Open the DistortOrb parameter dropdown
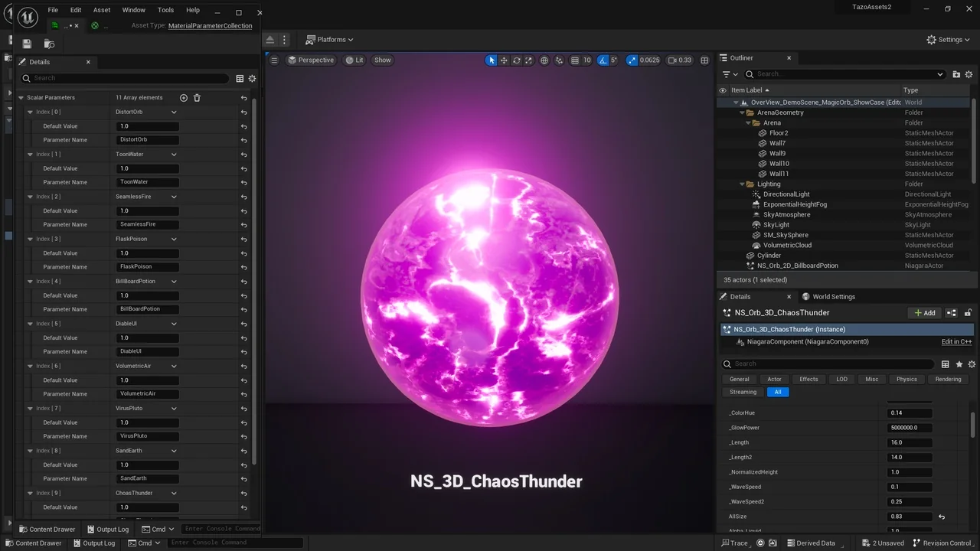980x551 pixels. [146, 112]
